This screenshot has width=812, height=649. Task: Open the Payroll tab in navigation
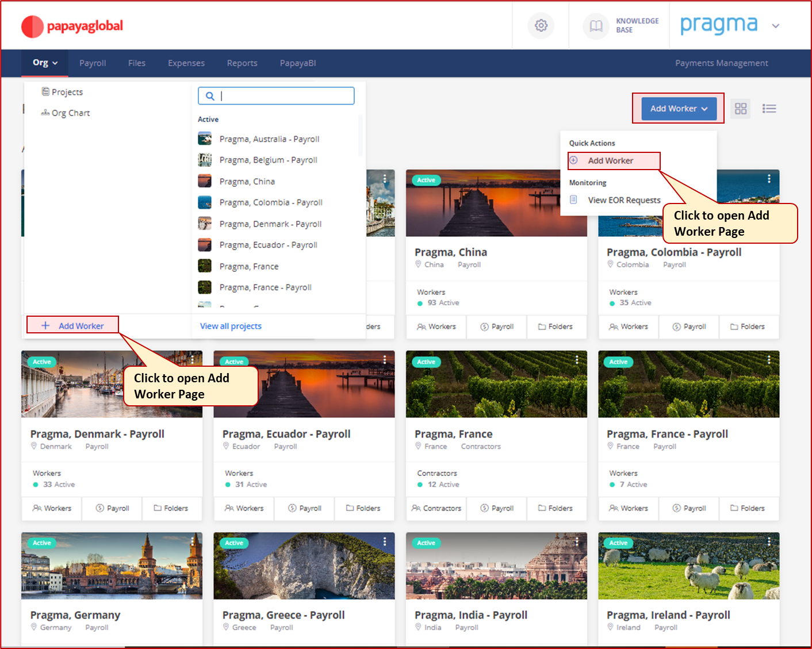[93, 63]
